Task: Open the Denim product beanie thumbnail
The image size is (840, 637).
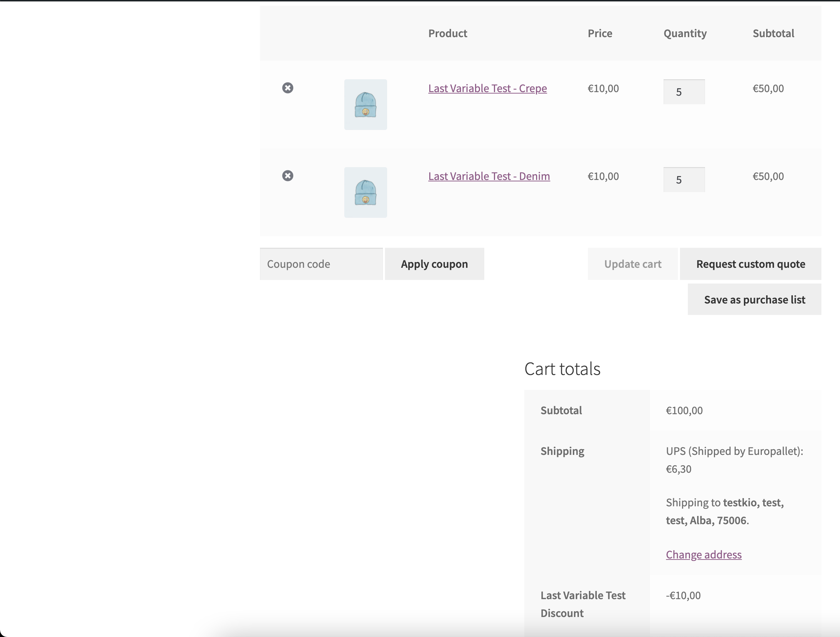Action: 365,192
